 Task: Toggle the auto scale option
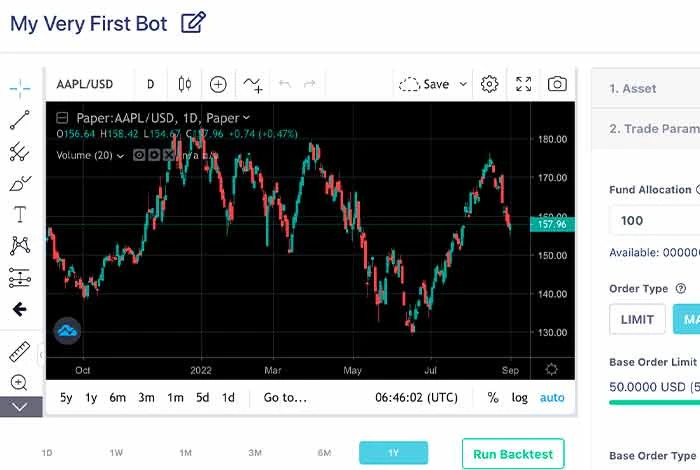(552, 397)
